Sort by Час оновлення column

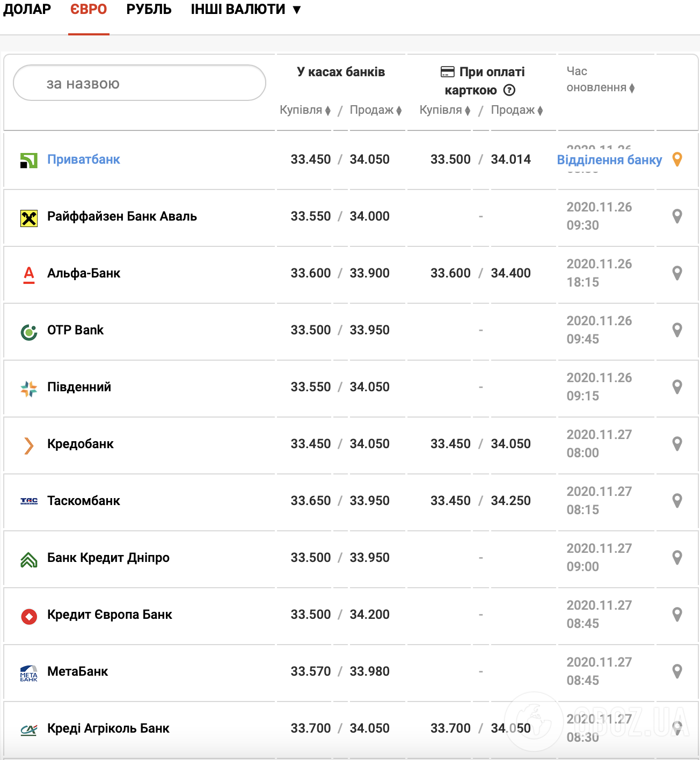tap(601, 79)
